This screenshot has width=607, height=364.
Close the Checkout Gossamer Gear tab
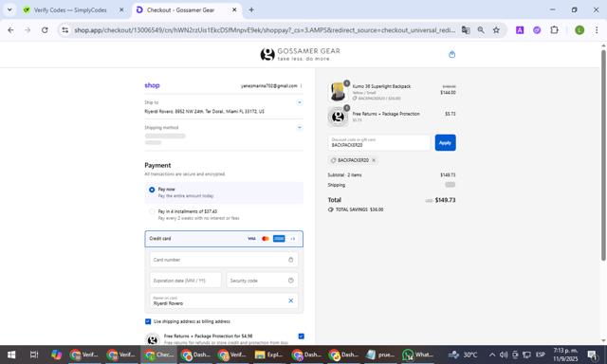coord(234,10)
